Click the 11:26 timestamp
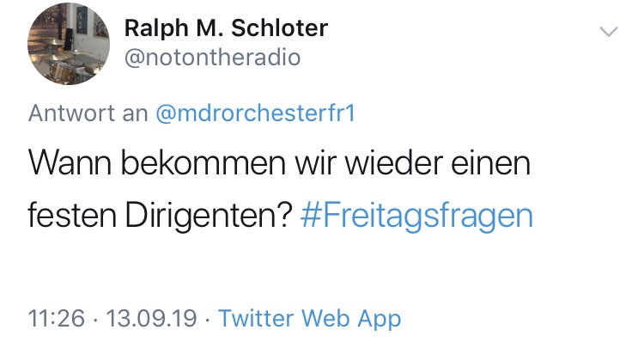644x348 pixels. [x=56, y=319]
